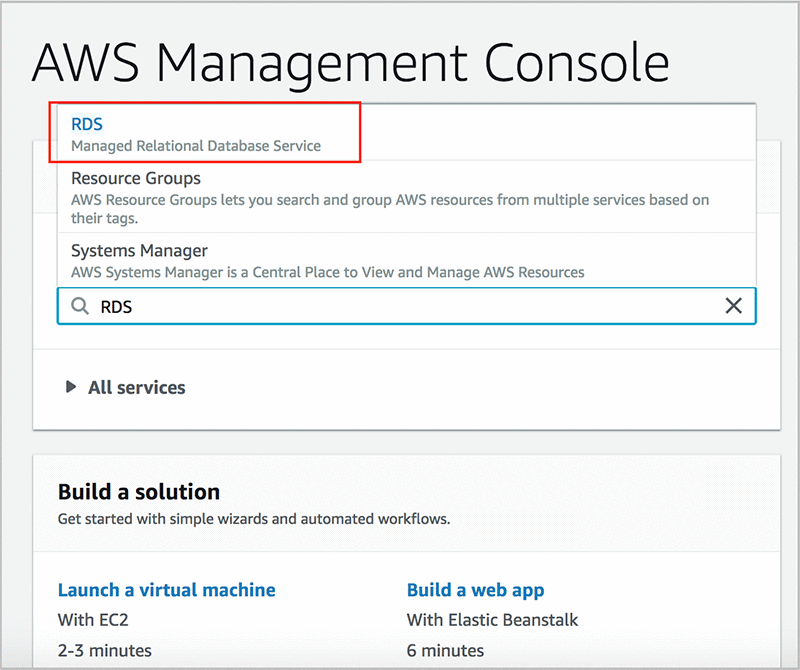Focus the service search field containing RDS

[400, 307]
